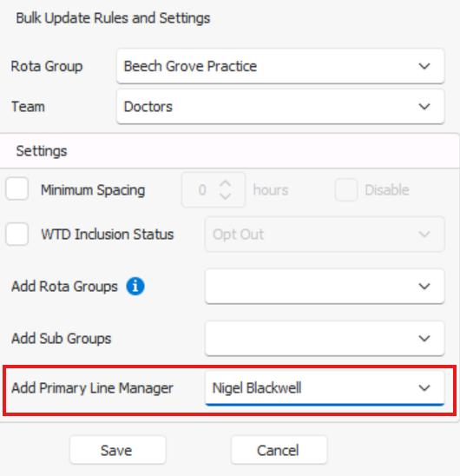Tick the WTD Inclusion Status checkbox
The height and width of the screenshot is (476, 460).
click(17, 234)
